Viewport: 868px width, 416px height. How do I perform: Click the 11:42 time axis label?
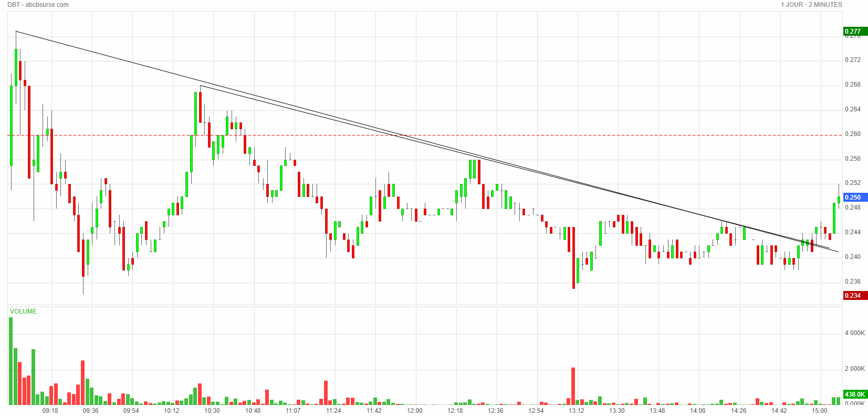coord(374,411)
